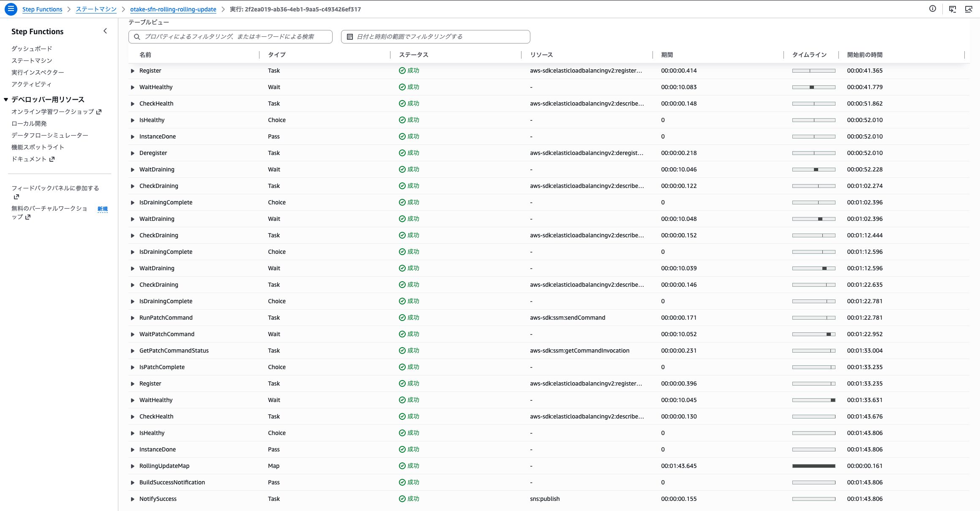Open ダッシュボード in the sidebar
The image size is (980, 511).
pyautogui.click(x=32, y=49)
